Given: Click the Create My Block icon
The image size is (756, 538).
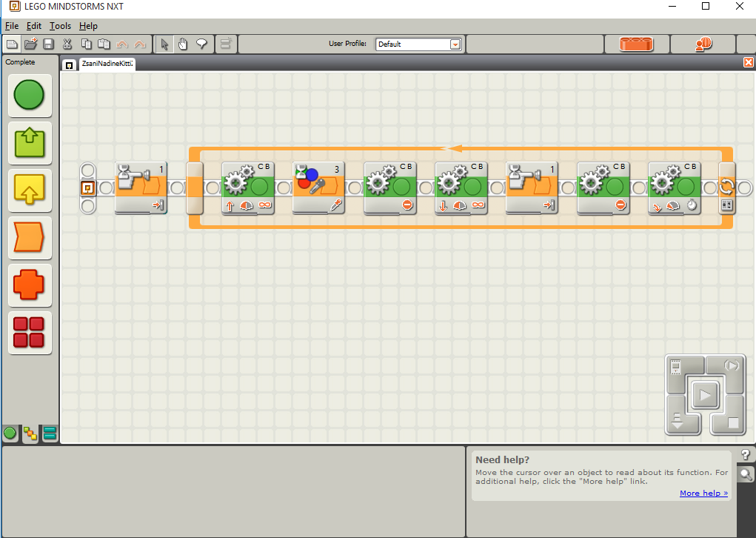Looking at the screenshot, I should click(x=226, y=44).
